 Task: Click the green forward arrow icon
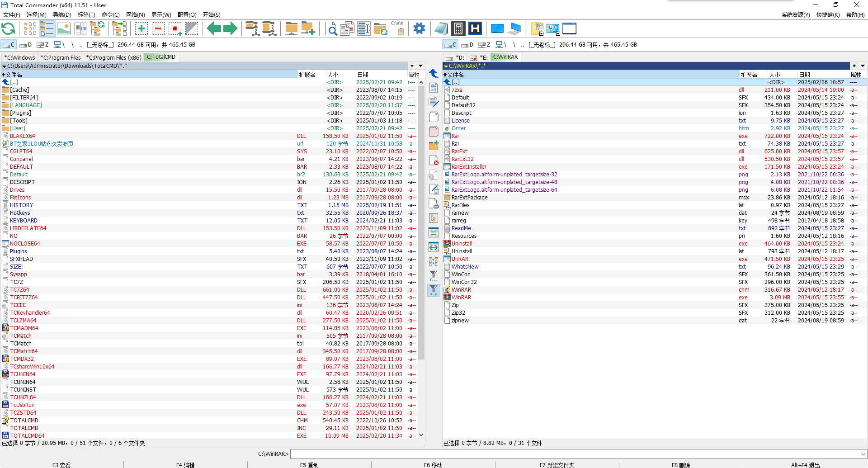pyautogui.click(x=231, y=29)
